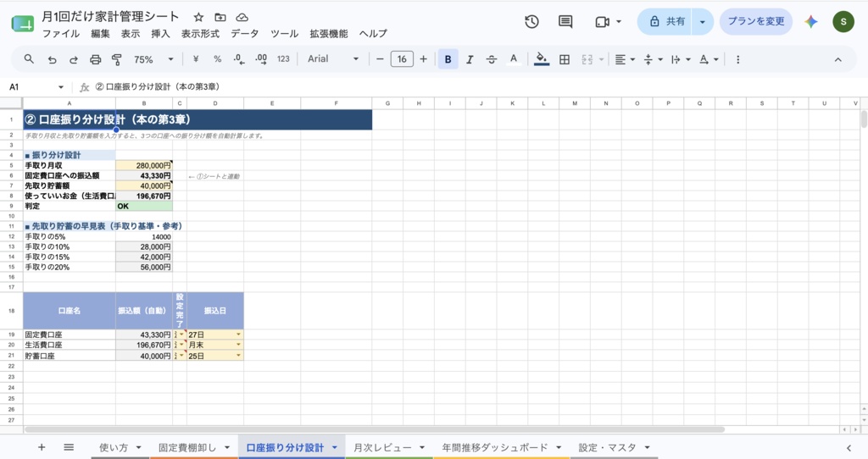868x459 pixels.
Task: Select the 280,000円 take-home income cell
Action: [144, 165]
